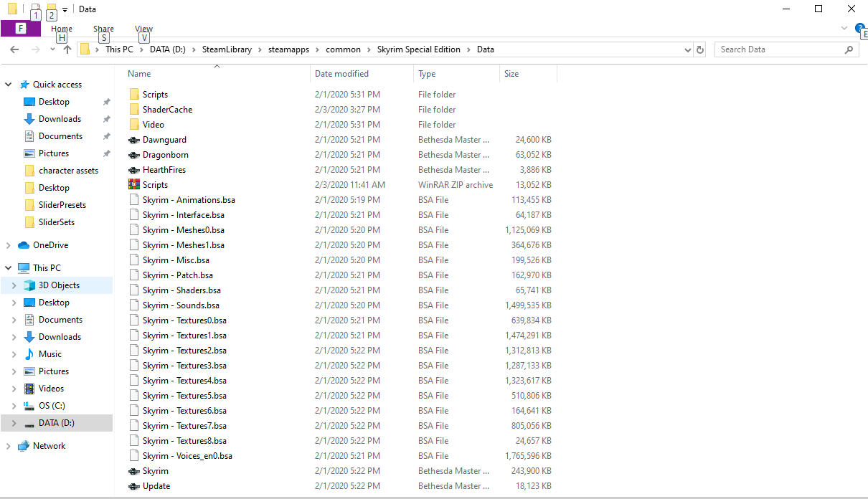This screenshot has width=868, height=499.
Task: Open the Scripts folder icon
Action: pyautogui.click(x=134, y=95)
